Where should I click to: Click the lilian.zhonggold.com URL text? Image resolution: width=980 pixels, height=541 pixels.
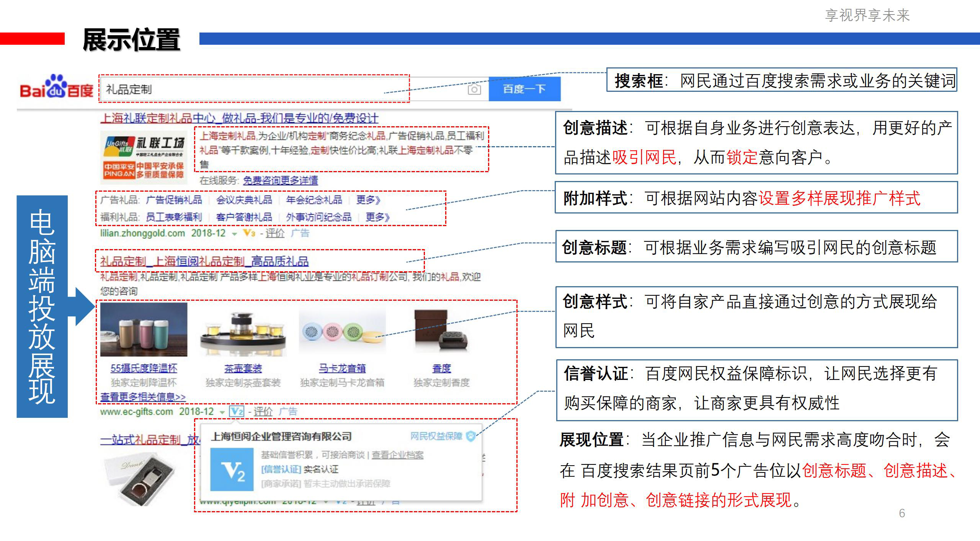click(142, 233)
